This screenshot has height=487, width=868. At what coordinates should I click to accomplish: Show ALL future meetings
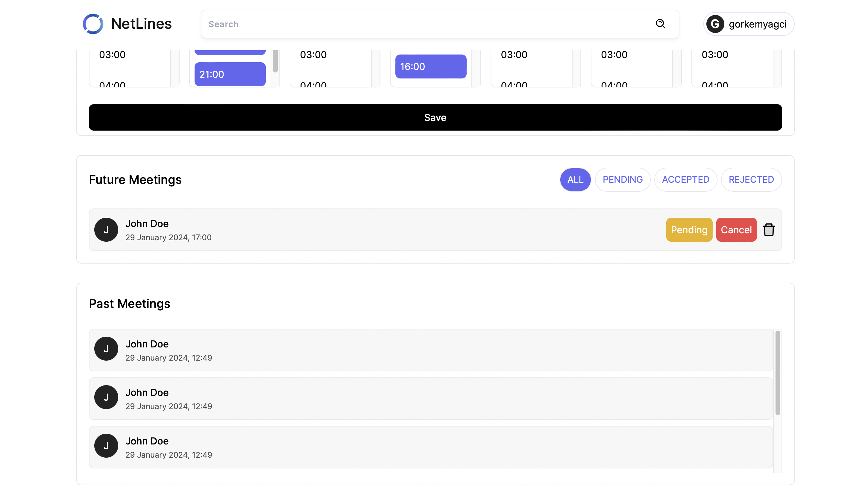(575, 179)
